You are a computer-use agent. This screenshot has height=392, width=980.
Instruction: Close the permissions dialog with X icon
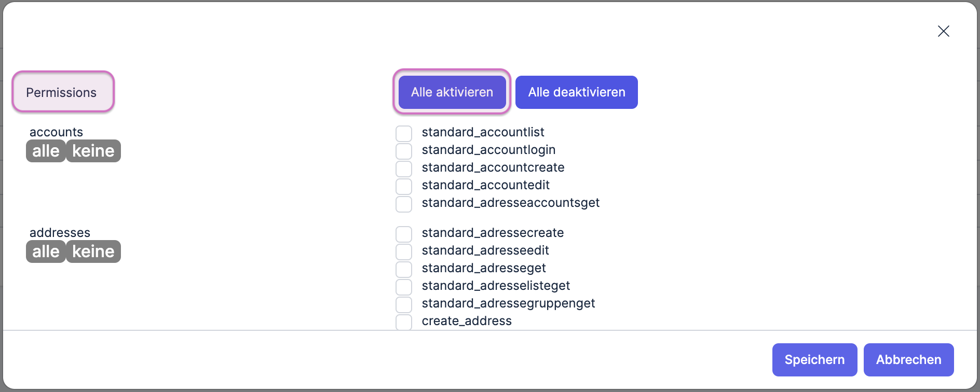(x=943, y=31)
